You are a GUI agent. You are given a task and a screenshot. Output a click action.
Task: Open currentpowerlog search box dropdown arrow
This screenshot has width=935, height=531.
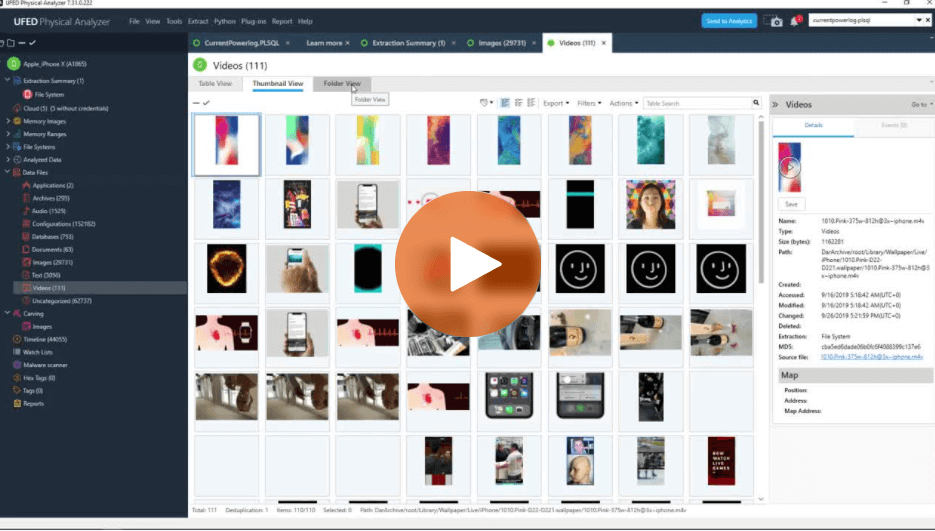coord(919,20)
